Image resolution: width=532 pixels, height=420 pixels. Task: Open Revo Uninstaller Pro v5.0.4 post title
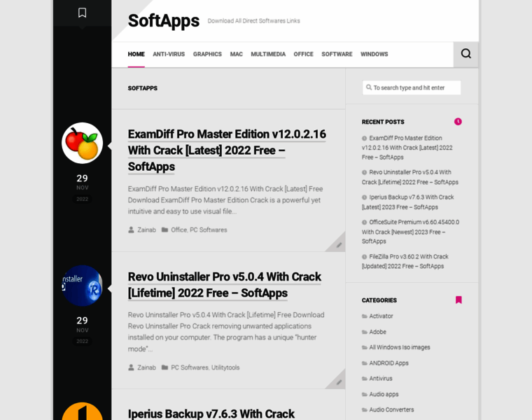click(x=224, y=285)
